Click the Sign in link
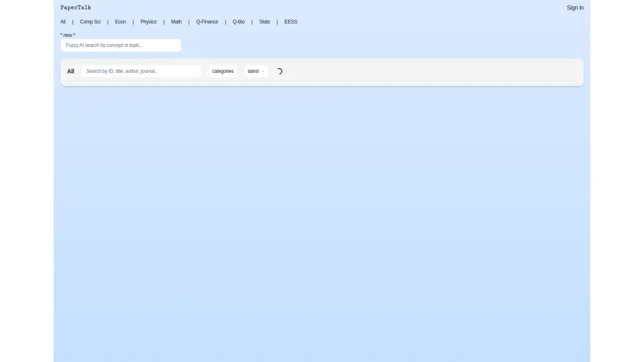644x362 pixels. tap(575, 8)
